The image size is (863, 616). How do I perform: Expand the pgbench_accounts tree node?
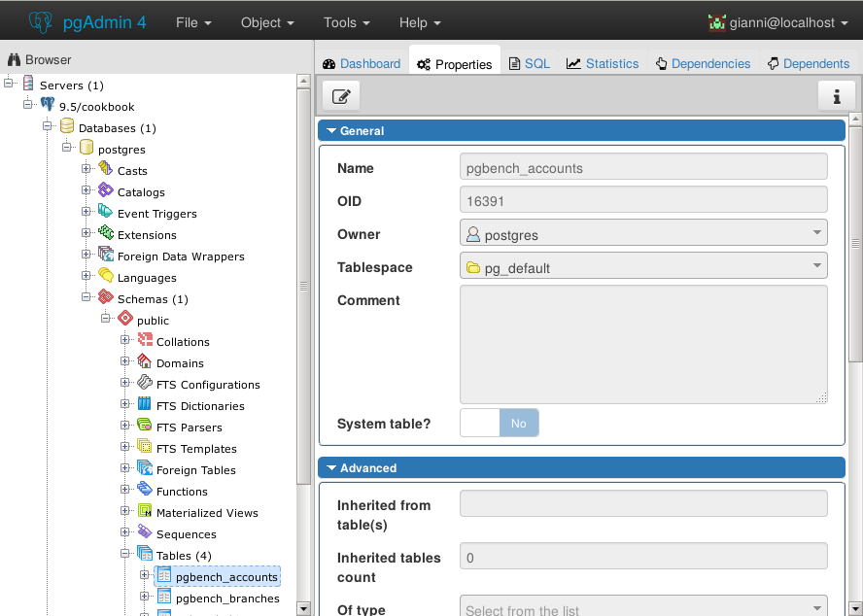pos(144,575)
